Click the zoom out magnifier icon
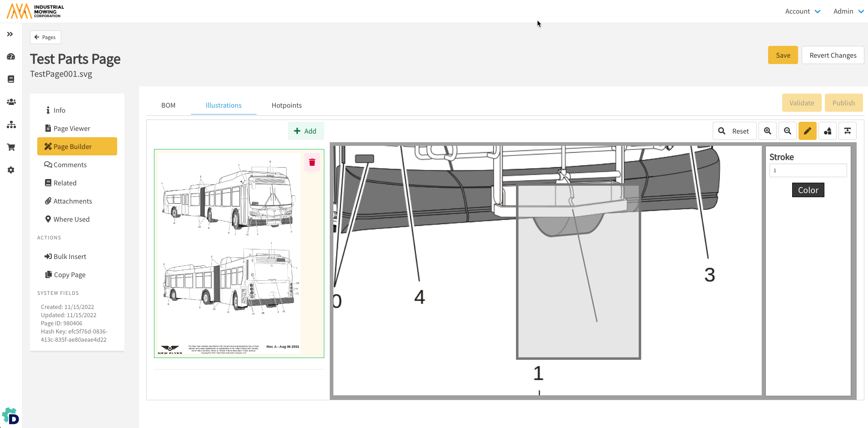The height and width of the screenshot is (428, 868). click(787, 131)
